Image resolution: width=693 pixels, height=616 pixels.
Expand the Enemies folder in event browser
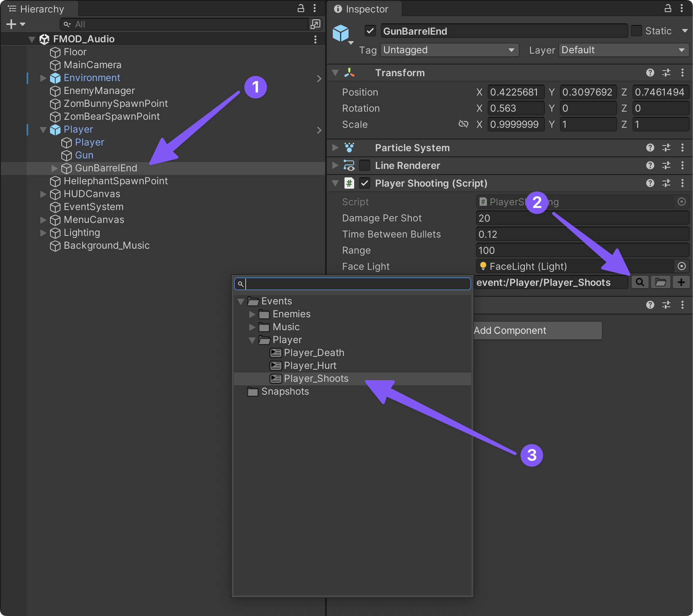pos(253,314)
